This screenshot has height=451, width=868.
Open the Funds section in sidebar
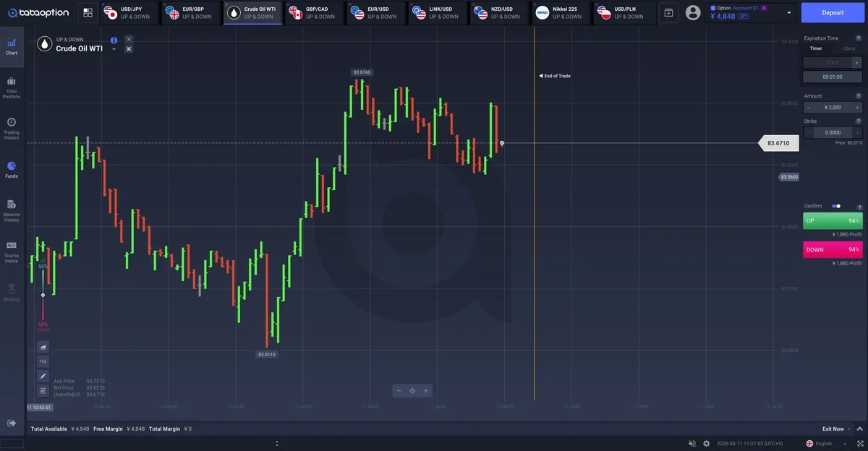coord(12,170)
